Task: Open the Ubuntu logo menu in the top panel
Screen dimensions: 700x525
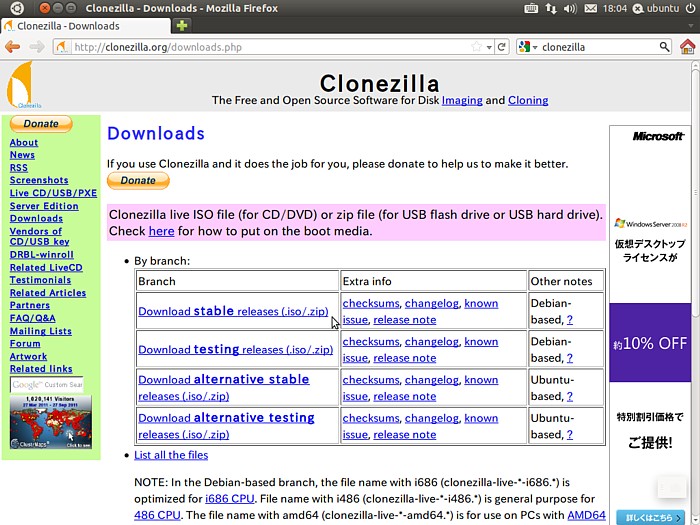Action: tap(17, 8)
